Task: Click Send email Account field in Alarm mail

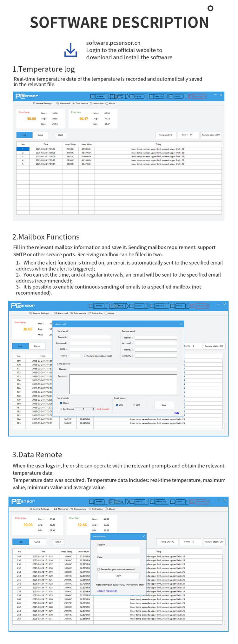Action: coord(90,337)
